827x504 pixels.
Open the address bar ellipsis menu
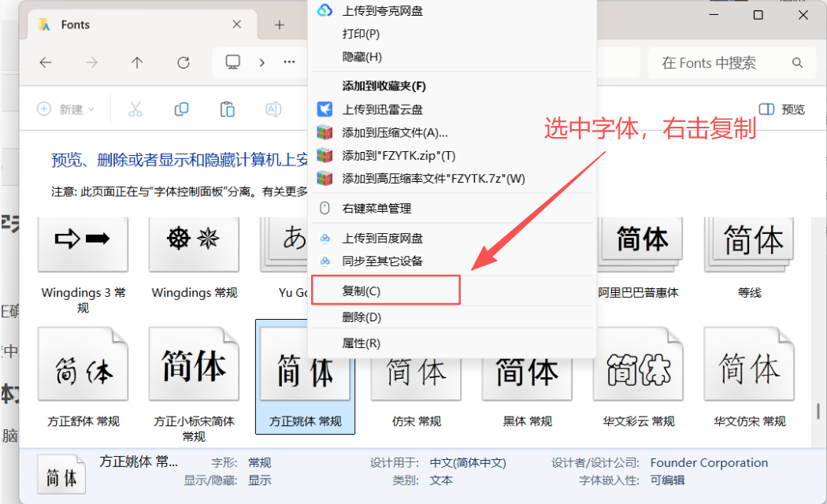(x=289, y=62)
